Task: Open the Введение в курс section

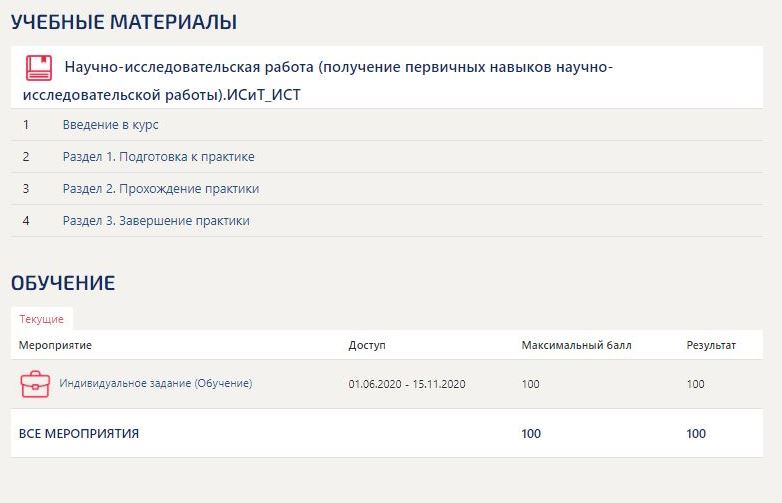Action: (110, 125)
